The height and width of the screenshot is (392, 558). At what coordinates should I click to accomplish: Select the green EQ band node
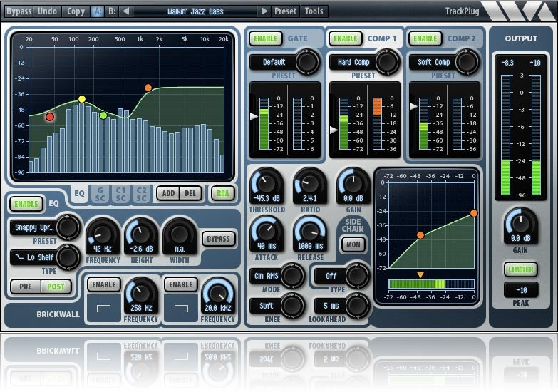pyautogui.click(x=103, y=115)
